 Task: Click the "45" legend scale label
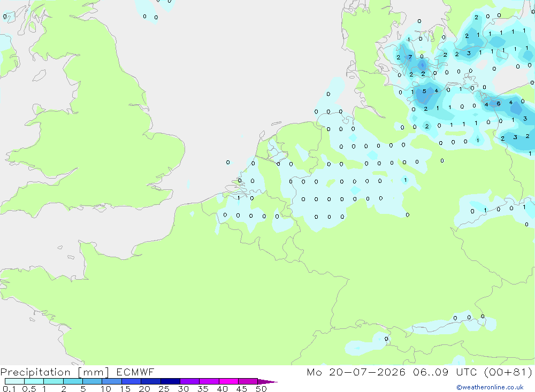(242, 389)
